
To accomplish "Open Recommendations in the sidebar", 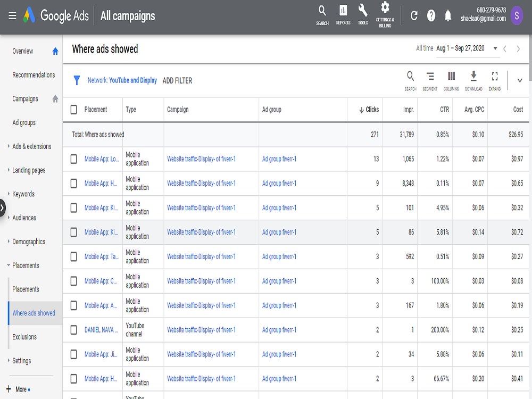I will pyautogui.click(x=34, y=75).
